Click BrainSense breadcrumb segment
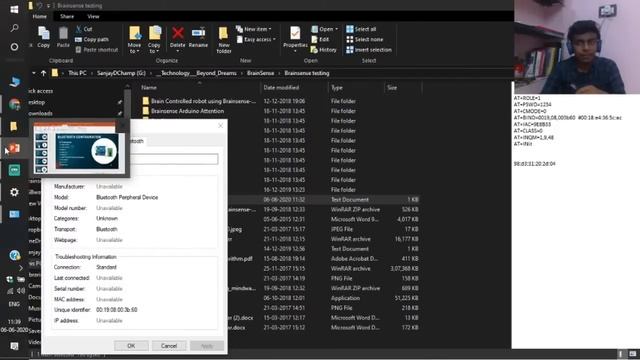This screenshot has height=360, width=640. (x=260, y=73)
